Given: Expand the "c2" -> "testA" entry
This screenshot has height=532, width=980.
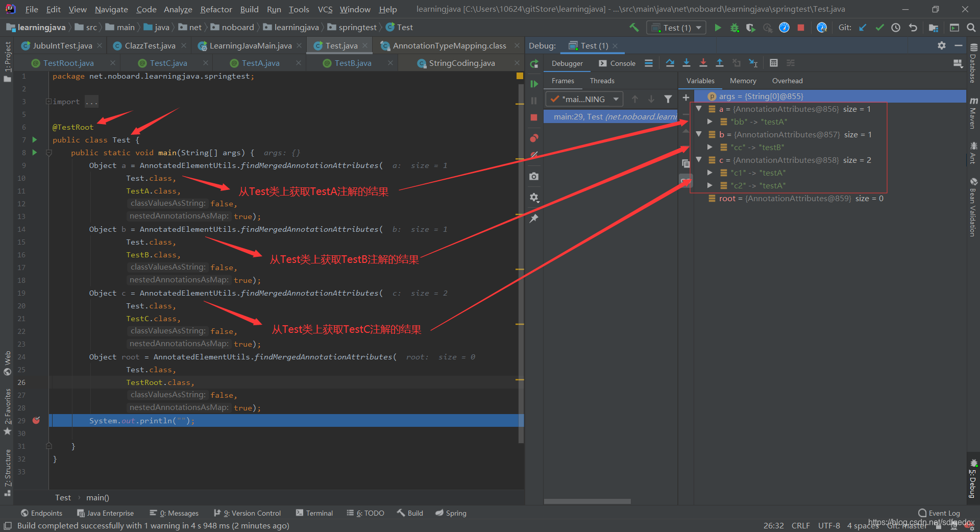Looking at the screenshot, I should coord(710,185).
